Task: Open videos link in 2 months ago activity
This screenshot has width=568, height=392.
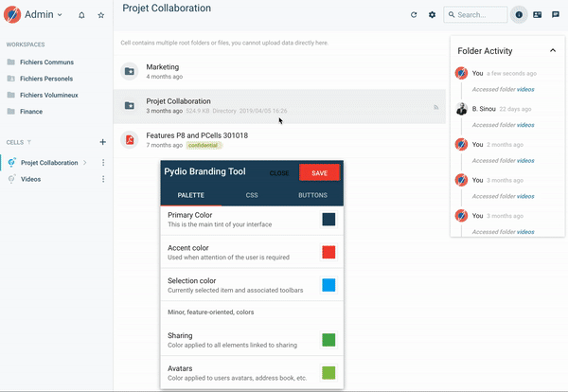Action: [x=525, y=161]
